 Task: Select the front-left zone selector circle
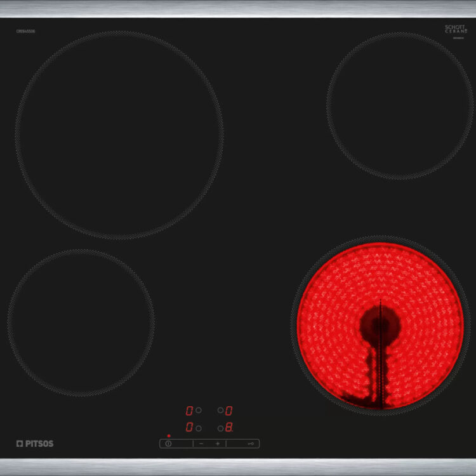click(199, 428)
